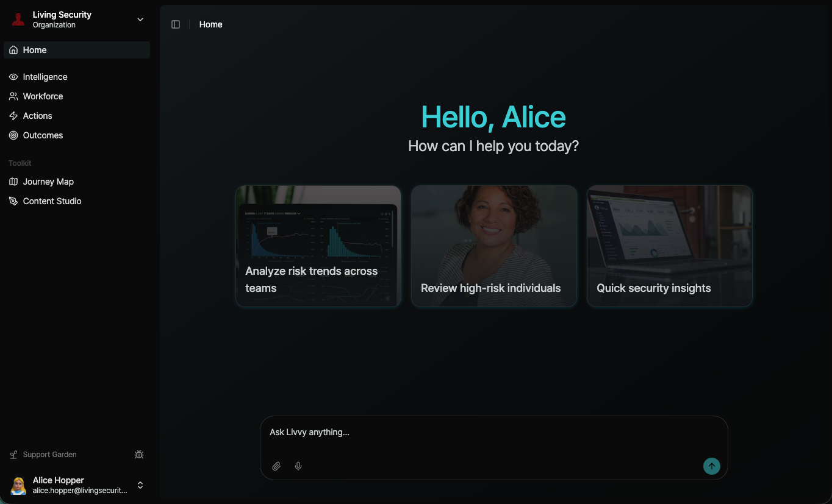Open the Journey Map tool

48,182
